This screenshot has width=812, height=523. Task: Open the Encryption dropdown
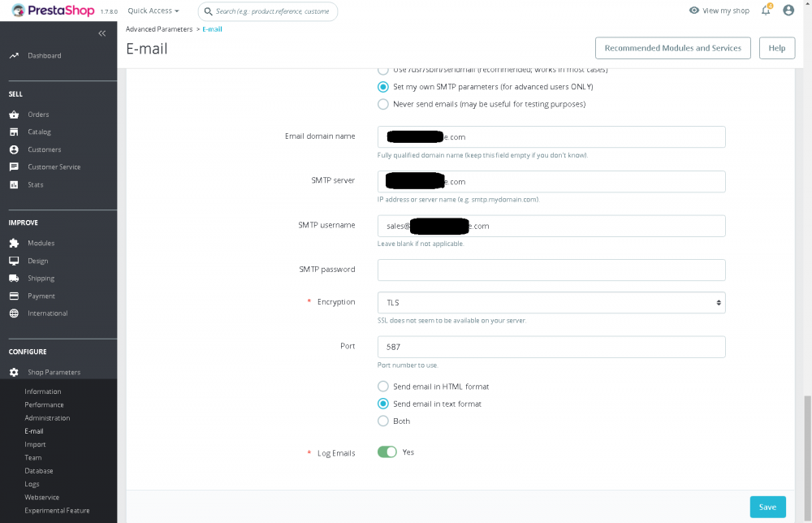[551, 302]
